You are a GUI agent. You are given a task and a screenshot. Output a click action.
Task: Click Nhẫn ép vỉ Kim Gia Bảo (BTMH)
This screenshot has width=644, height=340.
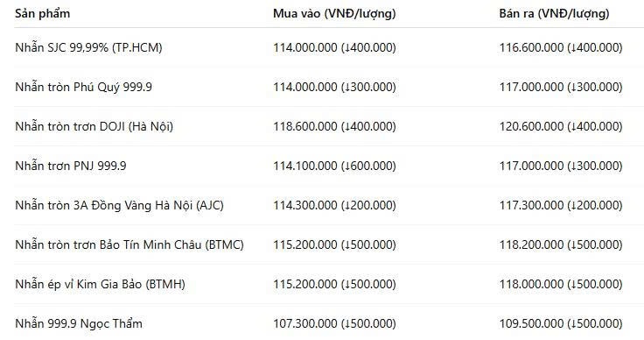[x=100, y=284]
